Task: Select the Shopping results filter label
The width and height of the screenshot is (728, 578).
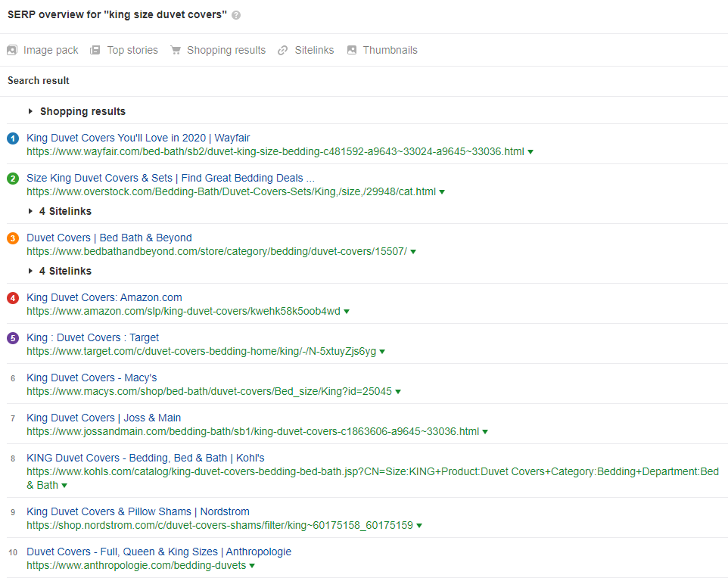Action: point(226,50)
